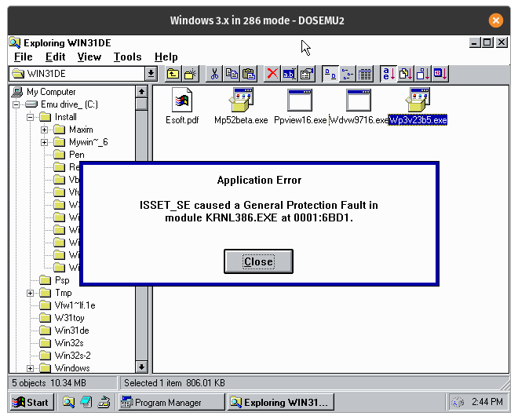Click the Cut scissors icon
This screenshot has height=420, width=518.
pos(214,74)
